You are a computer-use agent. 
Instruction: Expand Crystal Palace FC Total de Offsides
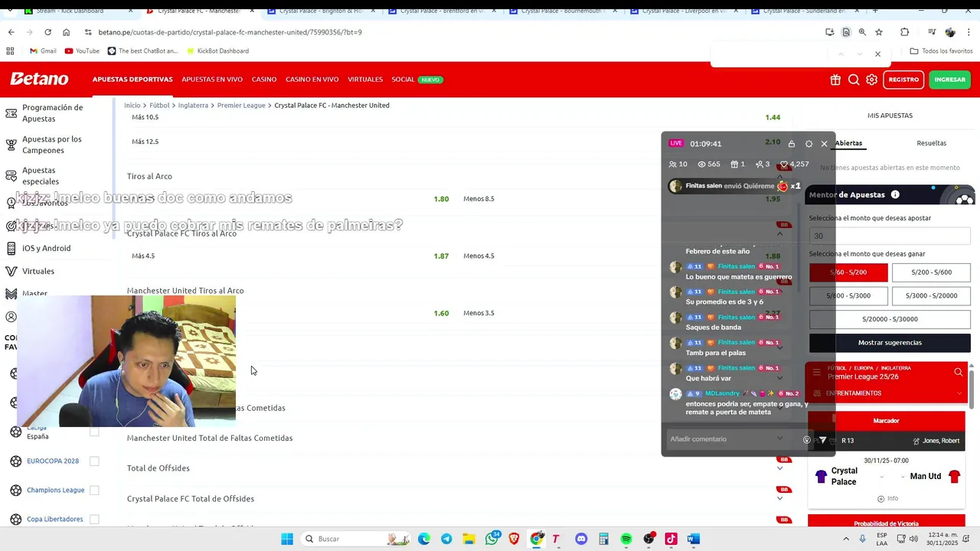click(779, 499)
